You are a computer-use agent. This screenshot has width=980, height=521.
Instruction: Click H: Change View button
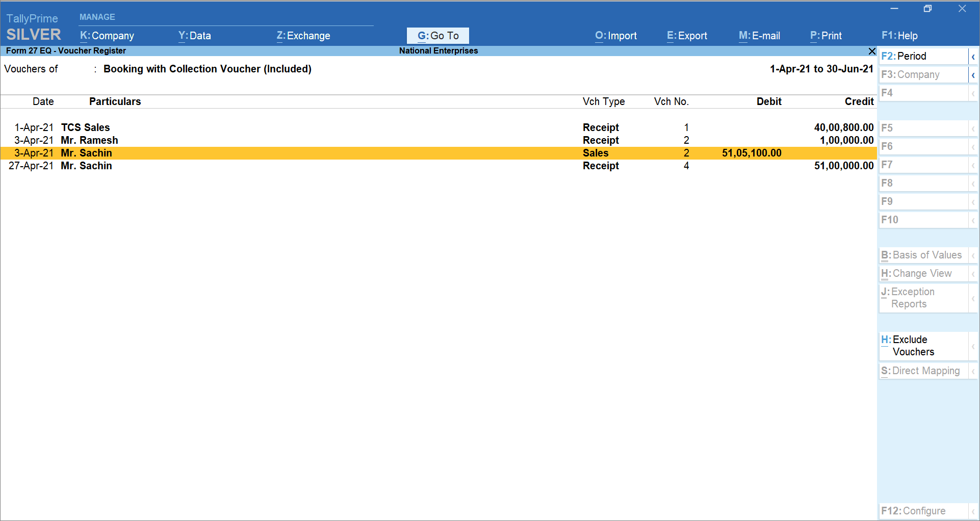(923, 273)
